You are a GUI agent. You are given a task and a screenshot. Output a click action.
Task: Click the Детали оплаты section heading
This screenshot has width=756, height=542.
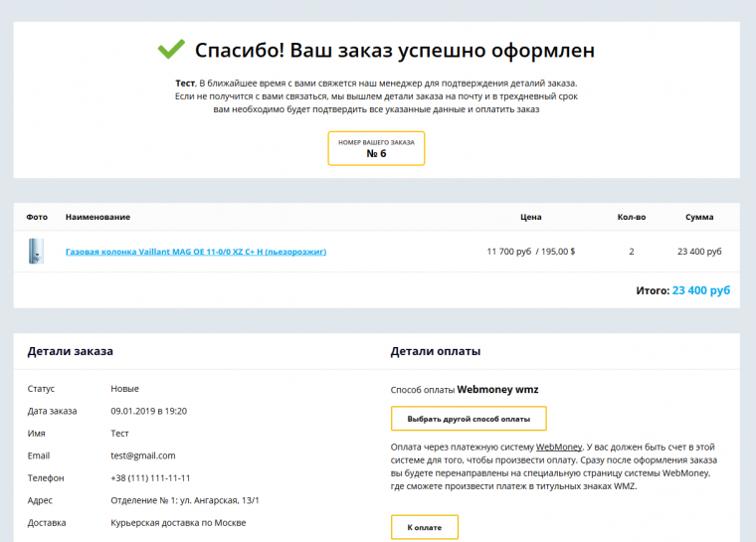point(436,351)
